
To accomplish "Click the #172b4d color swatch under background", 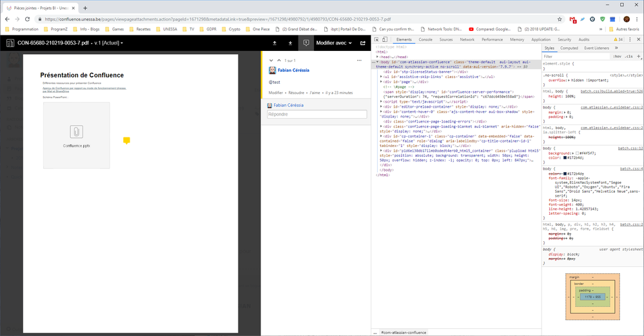I will [567, 158].
